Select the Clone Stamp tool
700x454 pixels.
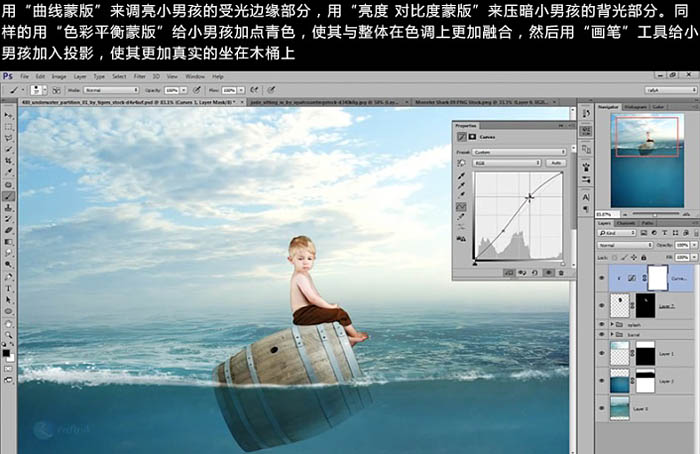coord(8,208)
